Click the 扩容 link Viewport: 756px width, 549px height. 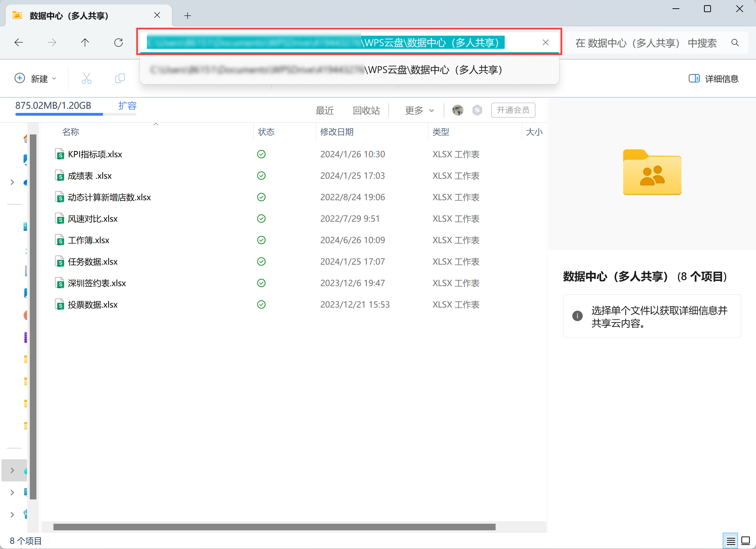coord(127,106)
